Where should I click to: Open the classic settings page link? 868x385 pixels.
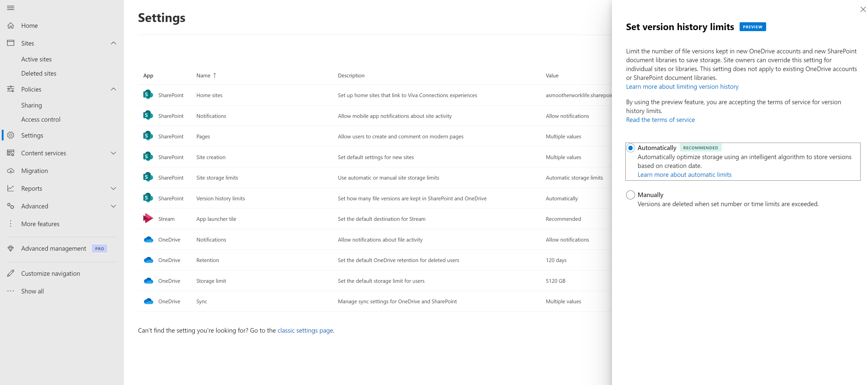pos(305,330)
